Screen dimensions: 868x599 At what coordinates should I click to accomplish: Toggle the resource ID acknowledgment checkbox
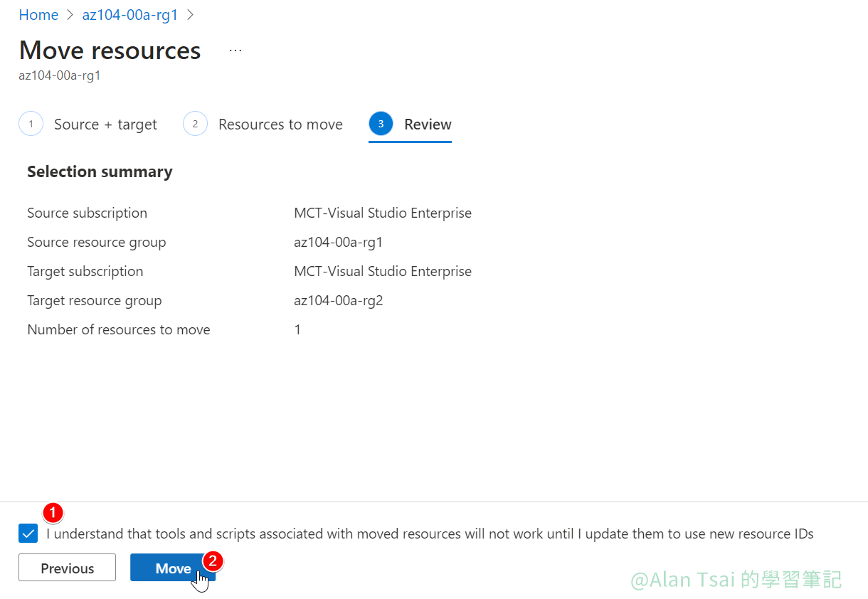(28, 534)
